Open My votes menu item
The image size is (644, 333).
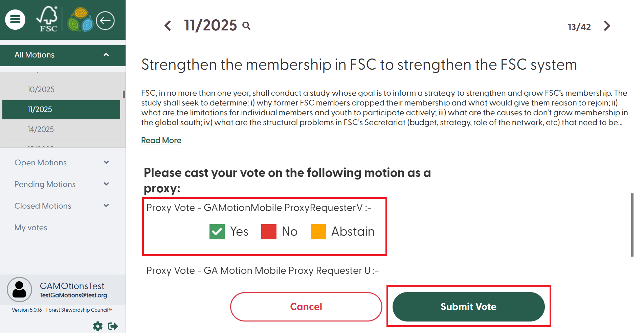31,228
